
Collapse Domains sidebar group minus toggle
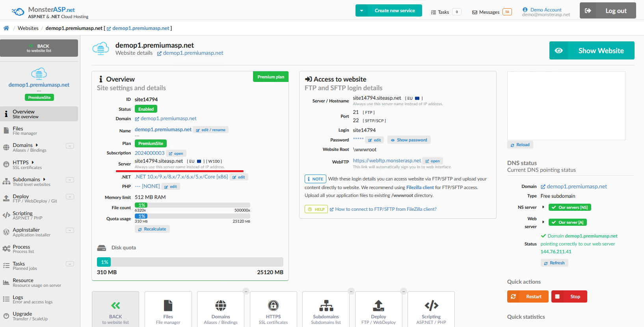[70, 146]
